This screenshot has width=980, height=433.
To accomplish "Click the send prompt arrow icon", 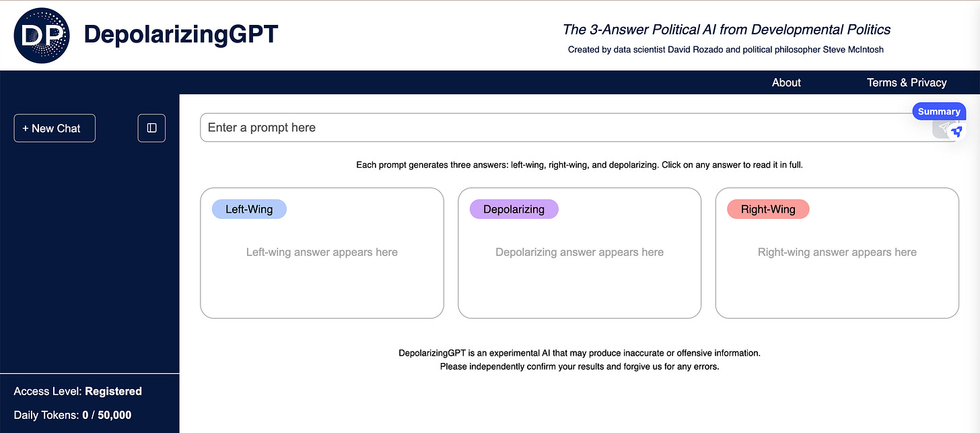I will point(944,129).
